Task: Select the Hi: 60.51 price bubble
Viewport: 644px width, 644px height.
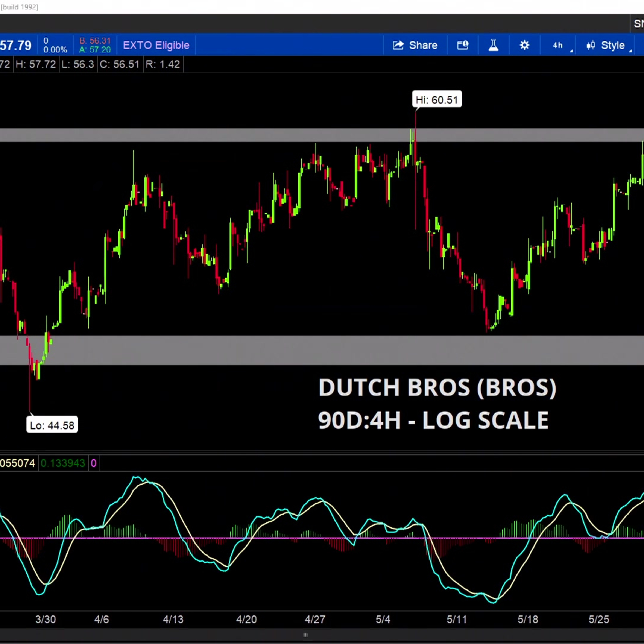Action: [437, 99]
